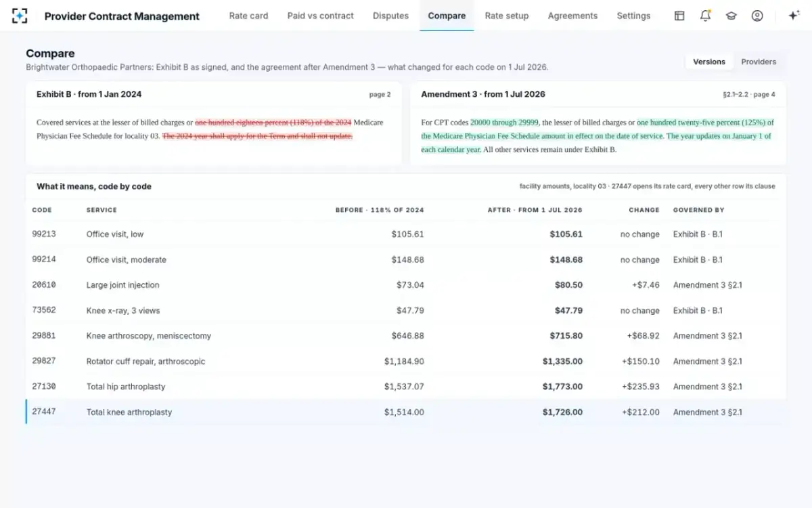Screen dimensions: 812x508
Task: Click the $1,537.07 before amount
Action: coord(405,387)
